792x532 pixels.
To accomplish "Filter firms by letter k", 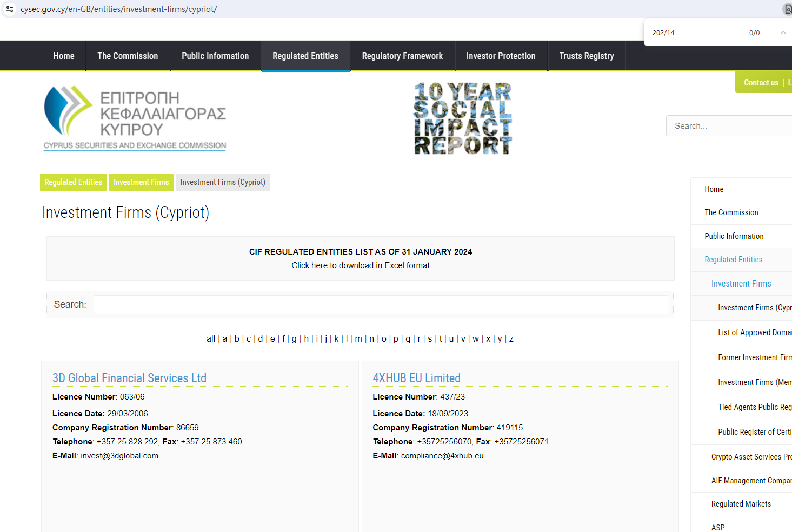I will [337, 339].
